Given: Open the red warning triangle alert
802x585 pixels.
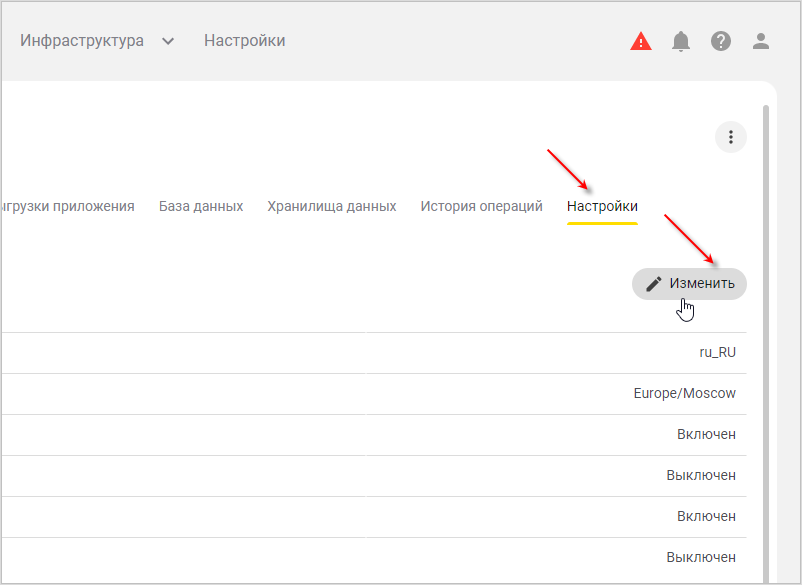Looking at the screenshot, I should click(641, 41).
